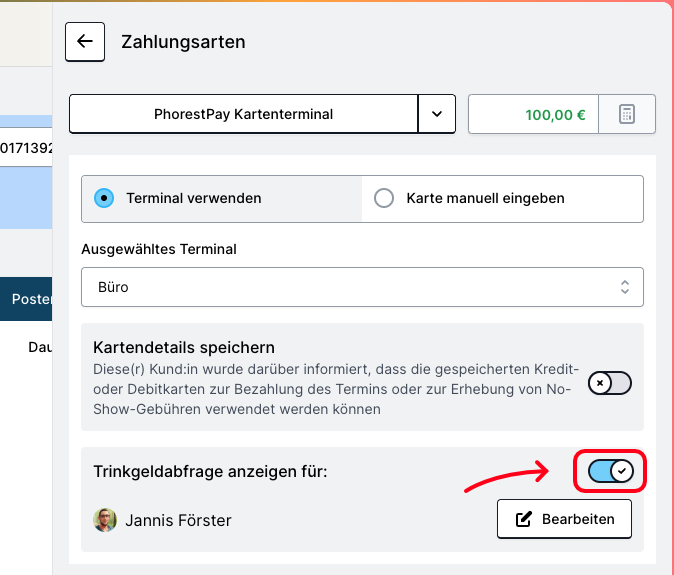
Task: Click the pencil icon on the Bearbeiten button
Action: [524, 519]
